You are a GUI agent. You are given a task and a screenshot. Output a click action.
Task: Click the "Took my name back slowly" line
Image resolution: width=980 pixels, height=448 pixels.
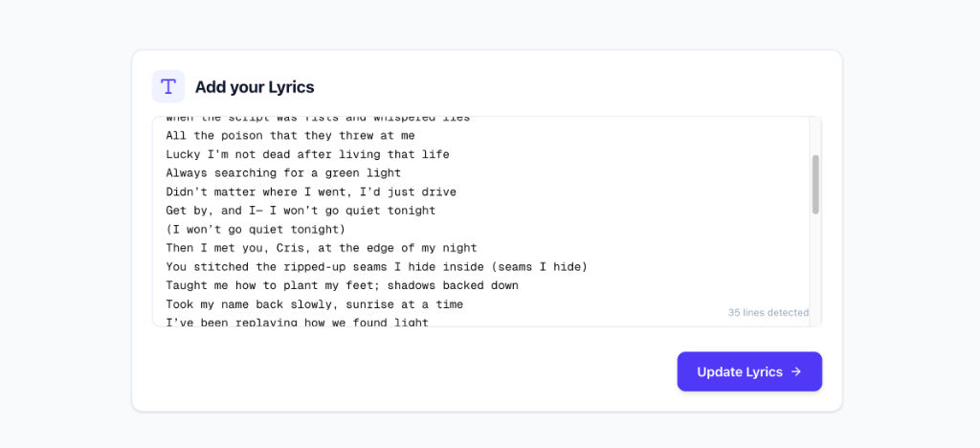pos(314,304)
